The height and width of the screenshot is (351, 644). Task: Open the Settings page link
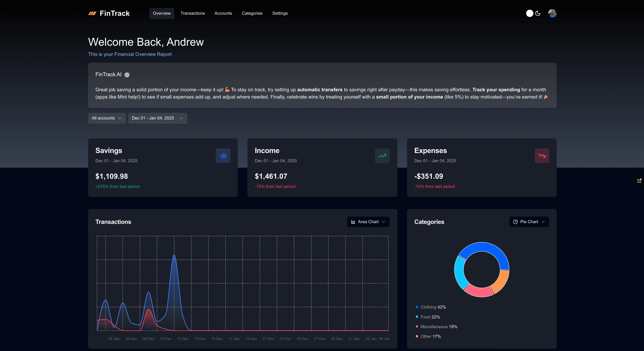point(280,13)
